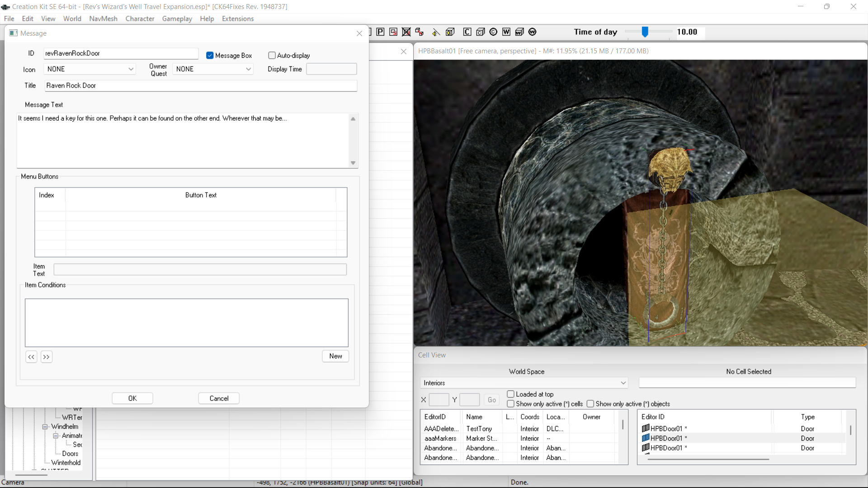Select the Doors tree item under Windhelm

tap(70, 454)
